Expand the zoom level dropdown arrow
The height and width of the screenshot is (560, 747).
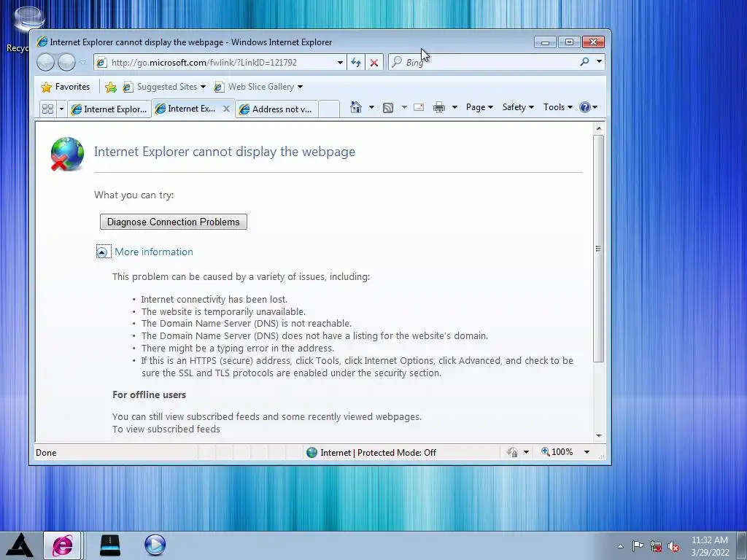587,452
